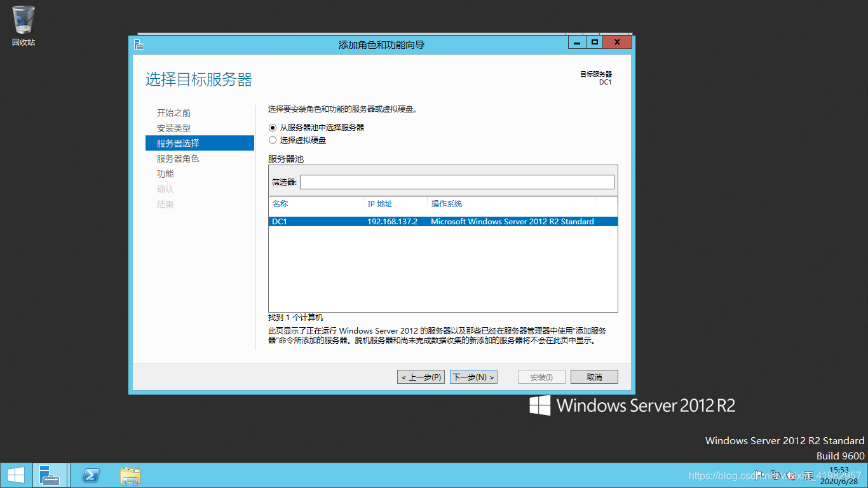Go to 安装类型 wizard step
The image size is (868, 488).
173,128
